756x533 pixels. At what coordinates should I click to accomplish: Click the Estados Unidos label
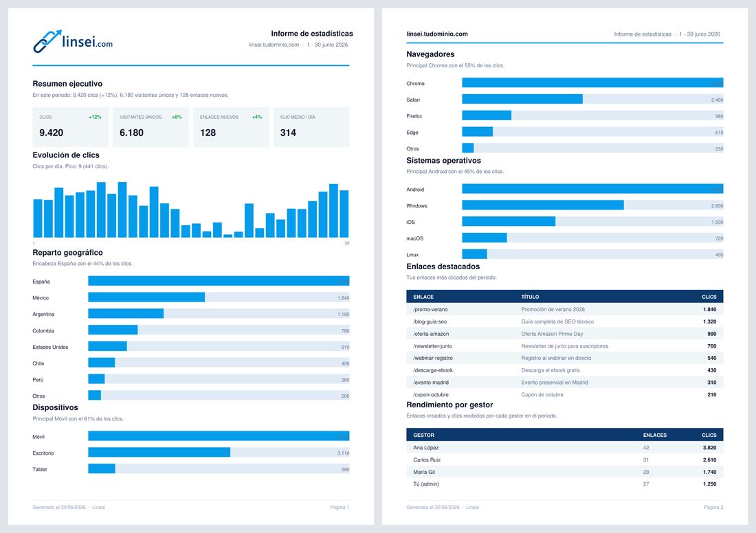click(51, 347)
